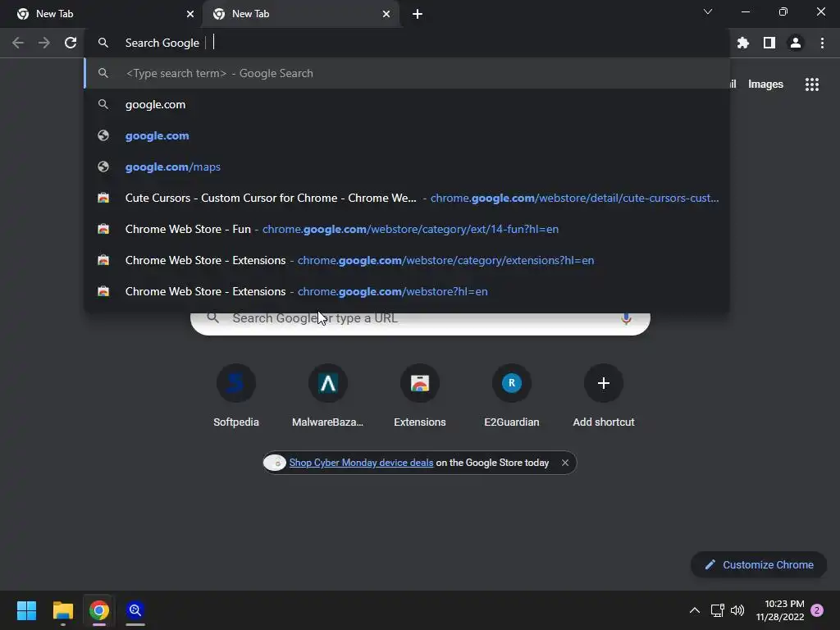Open the tab search dropdown arrow
The height and width of the screenshot is (630, 840).
click(x=708, y=11)
